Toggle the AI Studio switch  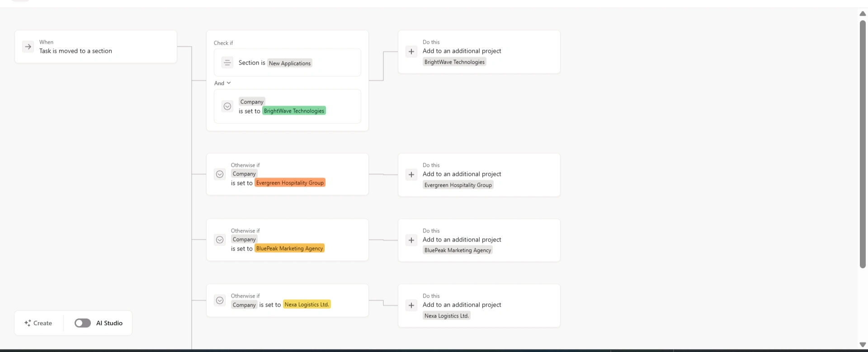click(83, 323)
